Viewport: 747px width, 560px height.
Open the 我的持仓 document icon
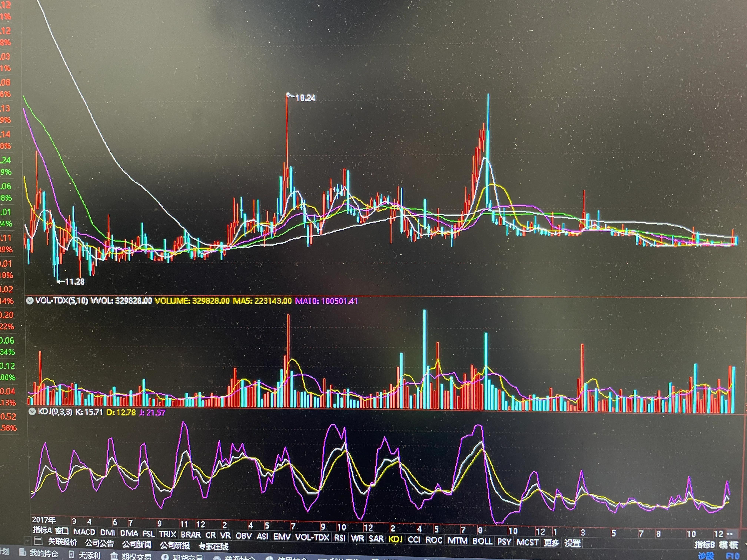point(22,552)
